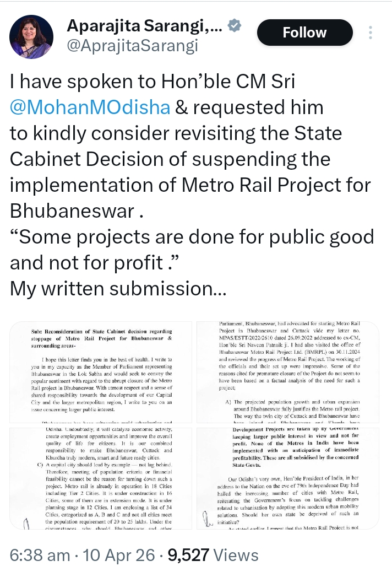The height and width of the screenshot is (577, 392).
Task: Open the three-dot more options menu
Action: [x=371, y=31]
